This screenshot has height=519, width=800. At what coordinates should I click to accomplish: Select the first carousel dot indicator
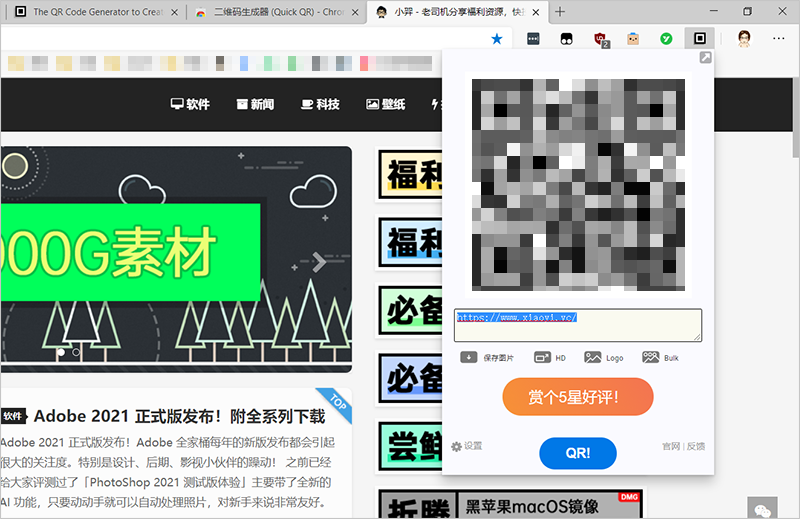tap(61, 352)
